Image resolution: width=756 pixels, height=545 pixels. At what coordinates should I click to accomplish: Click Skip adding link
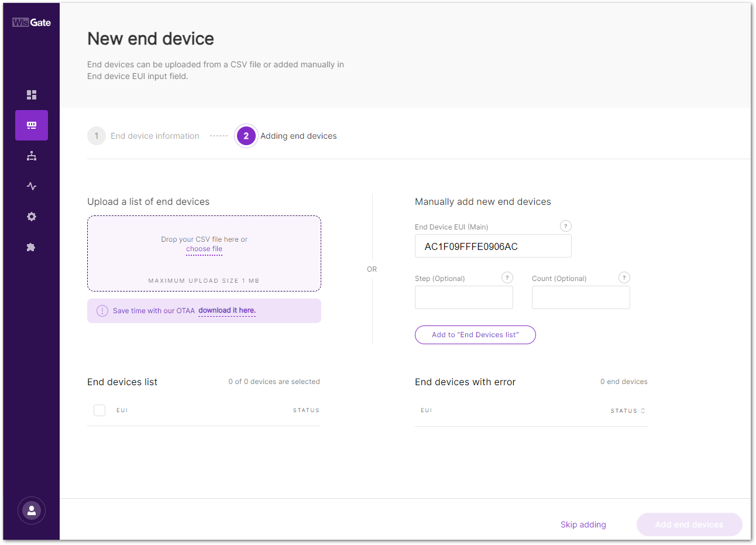(x=583, y=525)
